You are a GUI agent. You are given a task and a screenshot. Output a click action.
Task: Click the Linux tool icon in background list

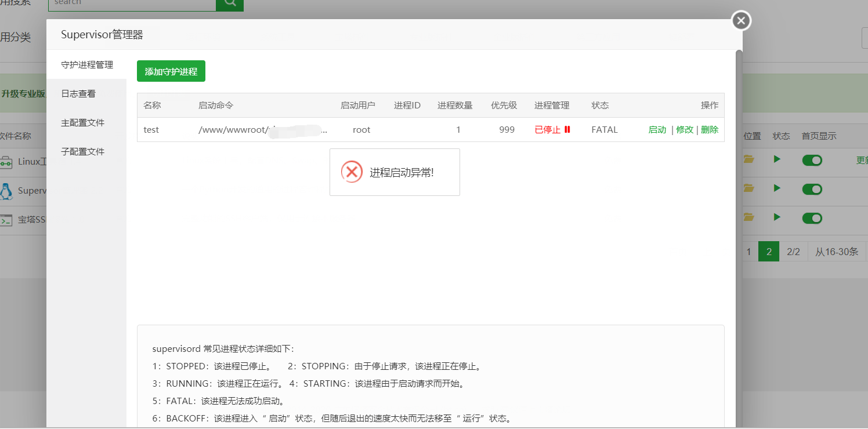coord(6,162)
